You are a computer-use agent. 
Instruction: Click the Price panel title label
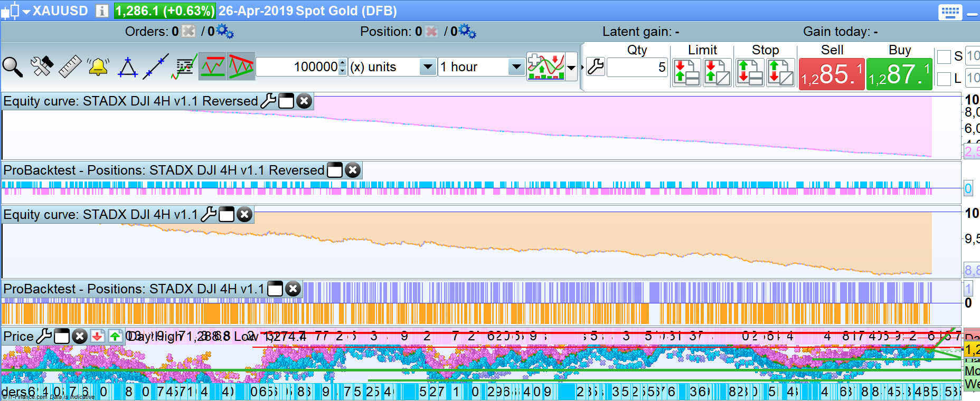pyautogui.click(x=18, y=336)
